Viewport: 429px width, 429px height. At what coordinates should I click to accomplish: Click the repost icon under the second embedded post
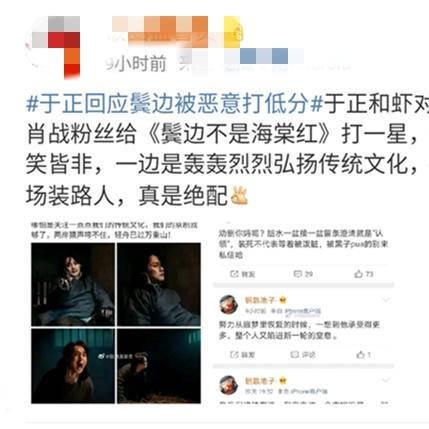(234, 355)
